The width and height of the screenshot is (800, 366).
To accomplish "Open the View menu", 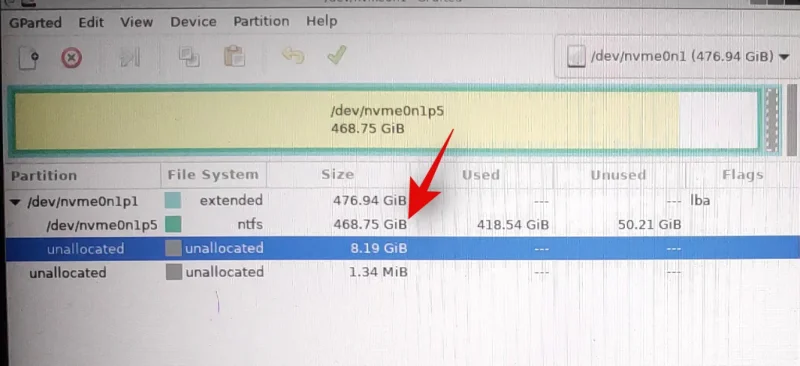I will (137, 22).
